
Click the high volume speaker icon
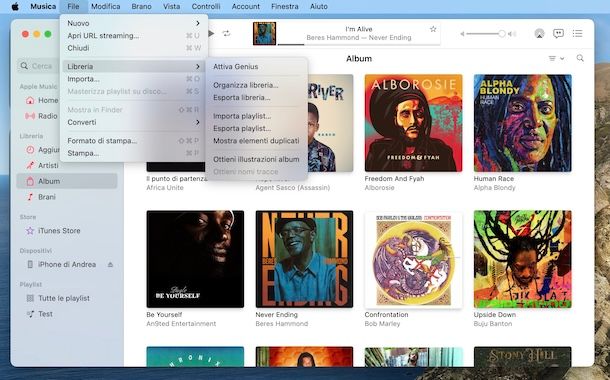click(512, 34)
